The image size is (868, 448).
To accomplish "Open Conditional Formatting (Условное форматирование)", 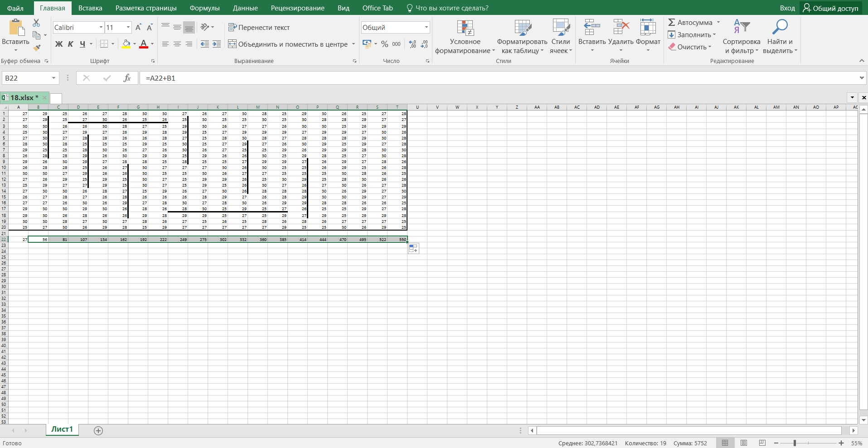I will point(465,37).
